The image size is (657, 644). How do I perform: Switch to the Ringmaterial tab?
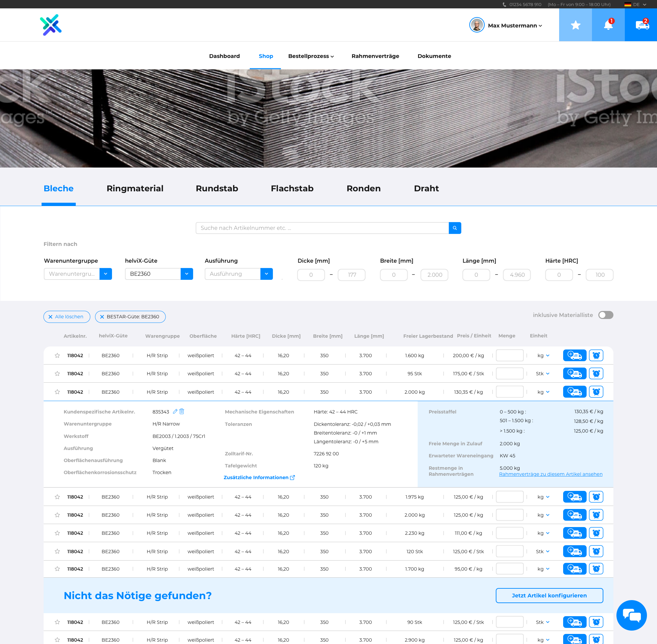coord(135,188)
